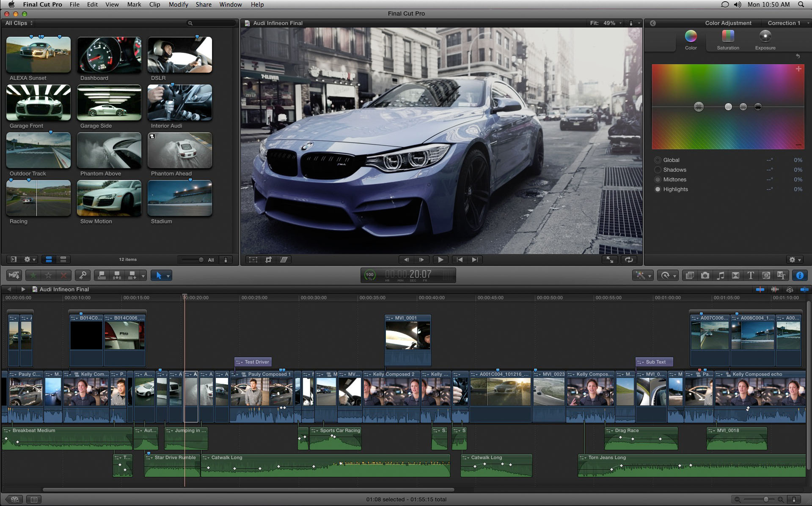Reject selection with the red X
Screen dimensions: 812x506
pyautogui.click(x=63, y=276)
